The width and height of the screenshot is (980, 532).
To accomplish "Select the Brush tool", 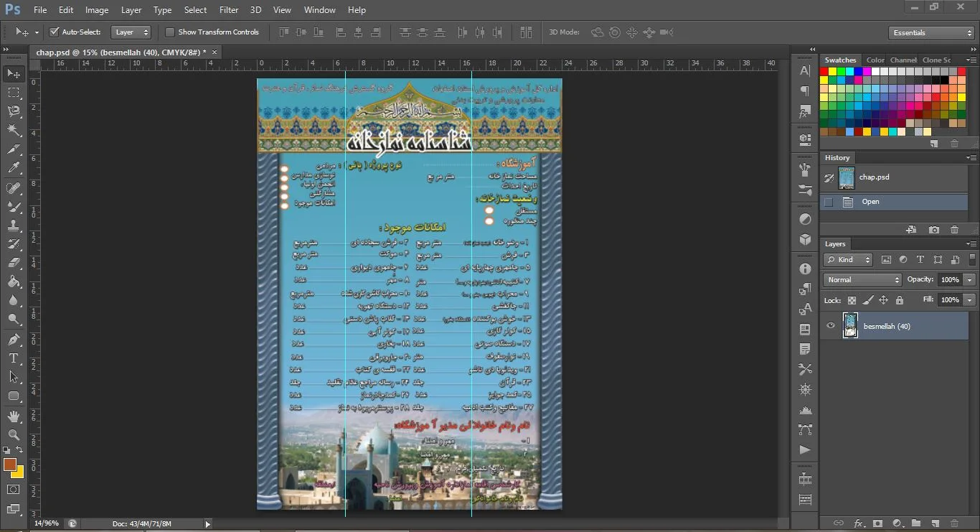I will point(14,206).
